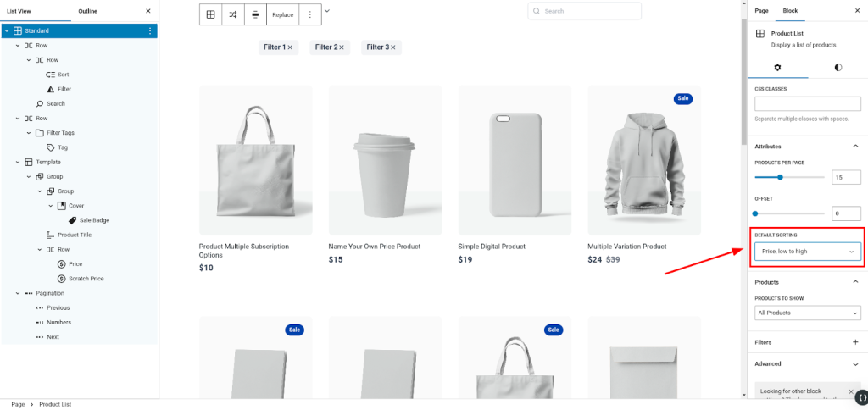Collapse the Pagination tree item
The image size is (868, 410).
click(x=18, y=293)
